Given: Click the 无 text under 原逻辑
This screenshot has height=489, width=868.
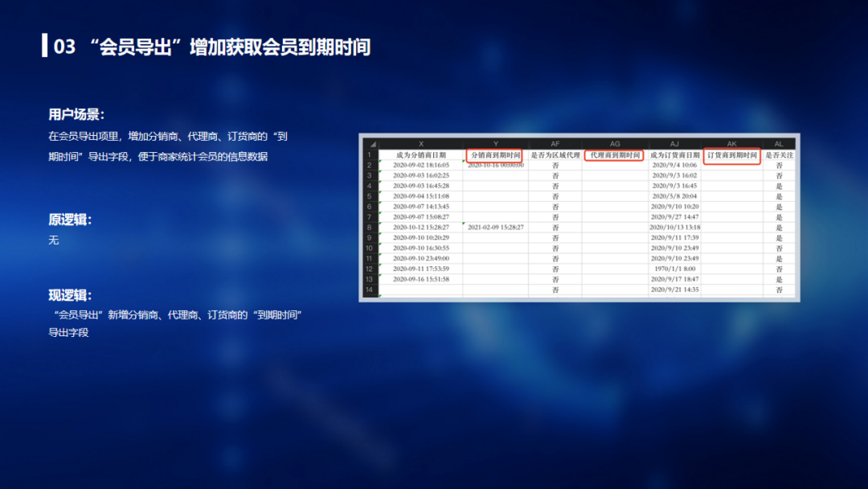Looking at the screenshot, I should [54, 240].
